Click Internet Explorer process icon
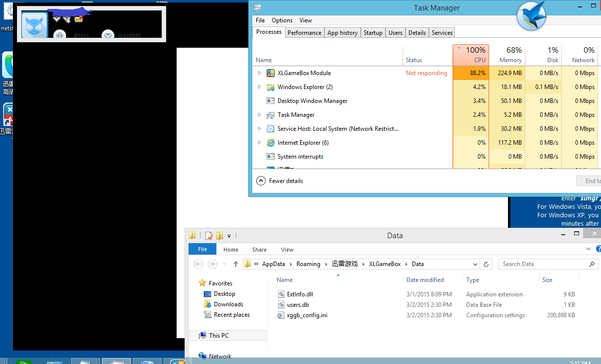Image resolution: width=601 pixels, height=364 pixels. (x=271, y=143)
